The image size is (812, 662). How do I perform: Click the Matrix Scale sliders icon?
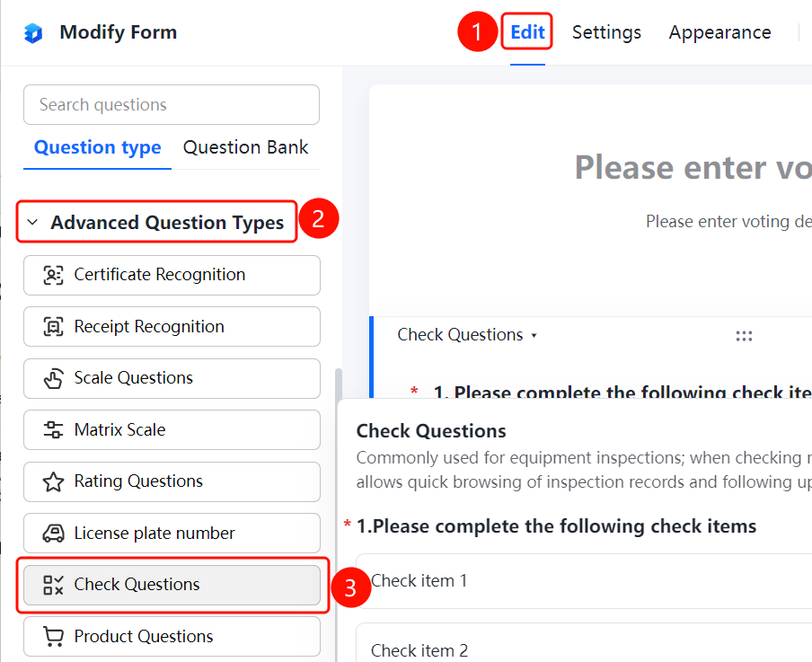pos(53,430)
